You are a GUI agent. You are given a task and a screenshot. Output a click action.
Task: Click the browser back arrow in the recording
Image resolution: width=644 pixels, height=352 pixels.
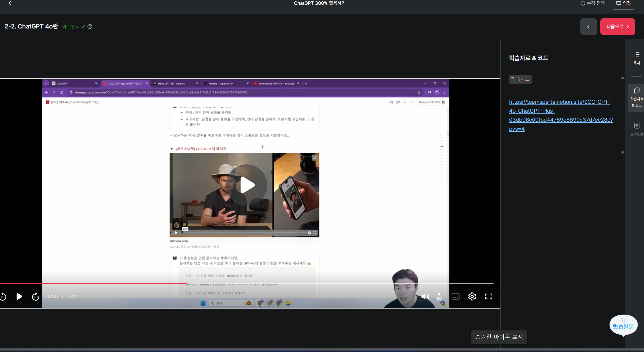[x=46, y=93]
